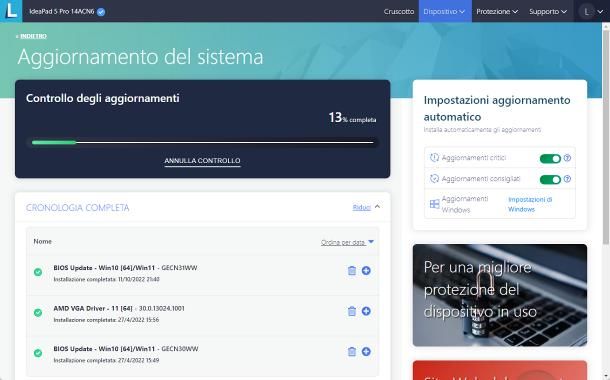Click the verified badge beside IdeaPad 5 Pro

click(x=101, y=12)
